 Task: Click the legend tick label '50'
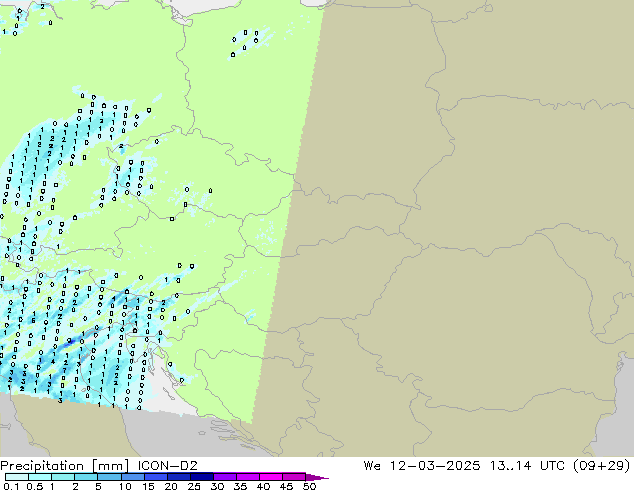tap(309, 486)
